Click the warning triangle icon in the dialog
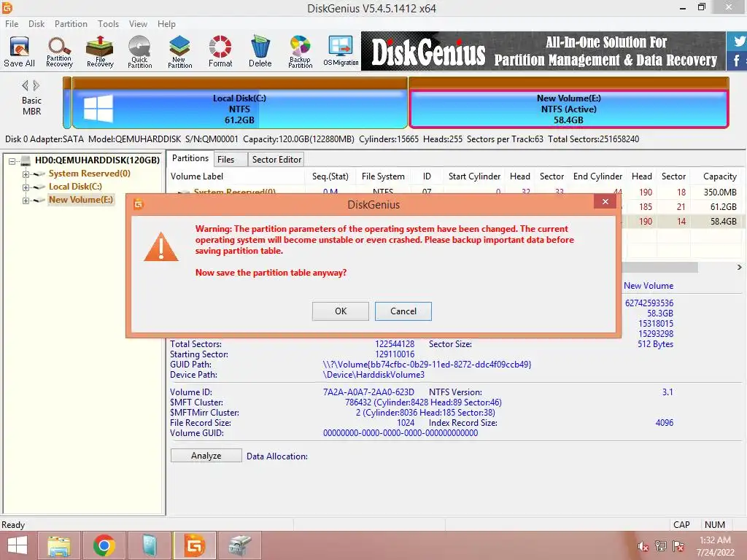The image size is (747, 560). (x=161, y=246)
